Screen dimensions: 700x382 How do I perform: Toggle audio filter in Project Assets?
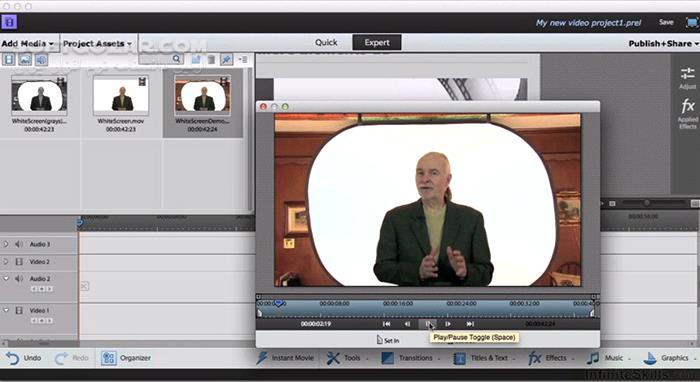(41, 59)
